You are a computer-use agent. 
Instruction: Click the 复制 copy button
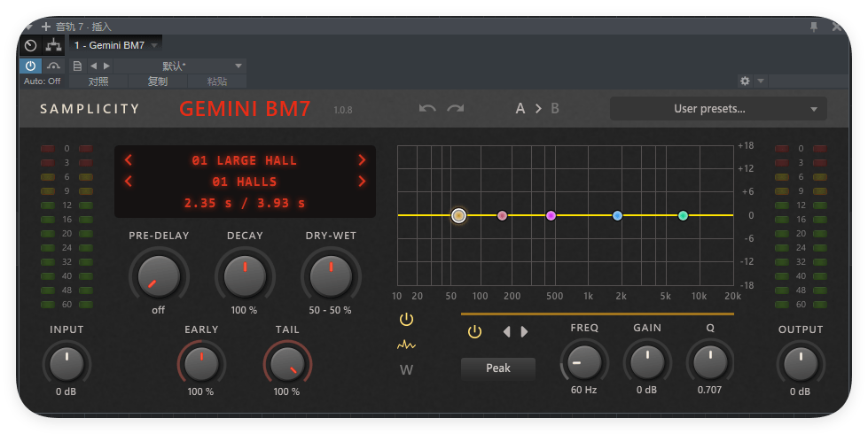coord(158,81)
